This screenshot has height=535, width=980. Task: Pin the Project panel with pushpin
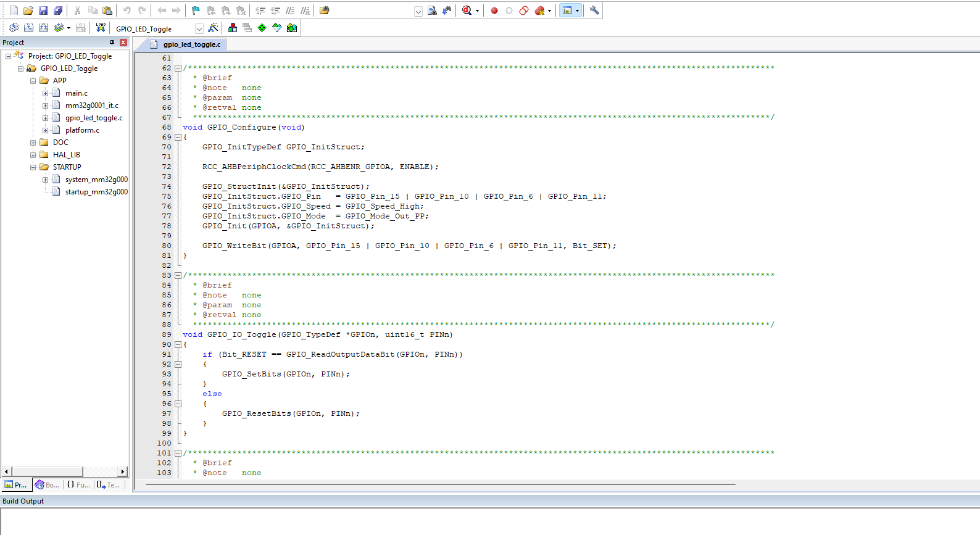112,43
